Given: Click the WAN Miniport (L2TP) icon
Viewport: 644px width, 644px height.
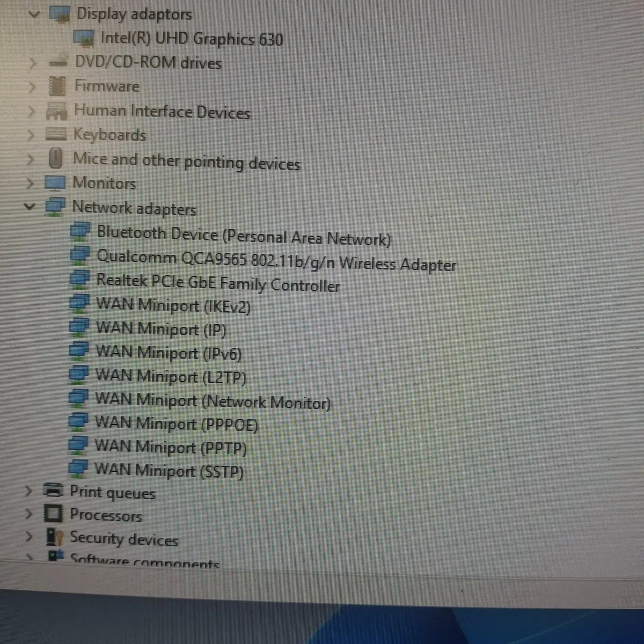Looking at the screenshot, I should pyautogui.click(x=78, y=375).
